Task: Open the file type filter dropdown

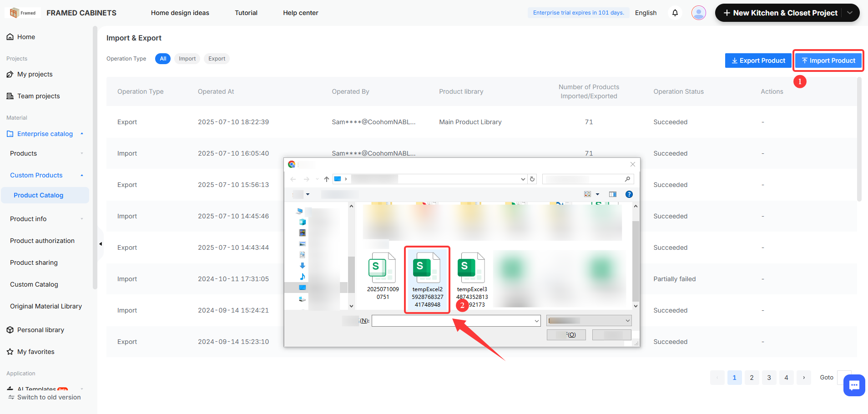Action: (x=628, y=321)
